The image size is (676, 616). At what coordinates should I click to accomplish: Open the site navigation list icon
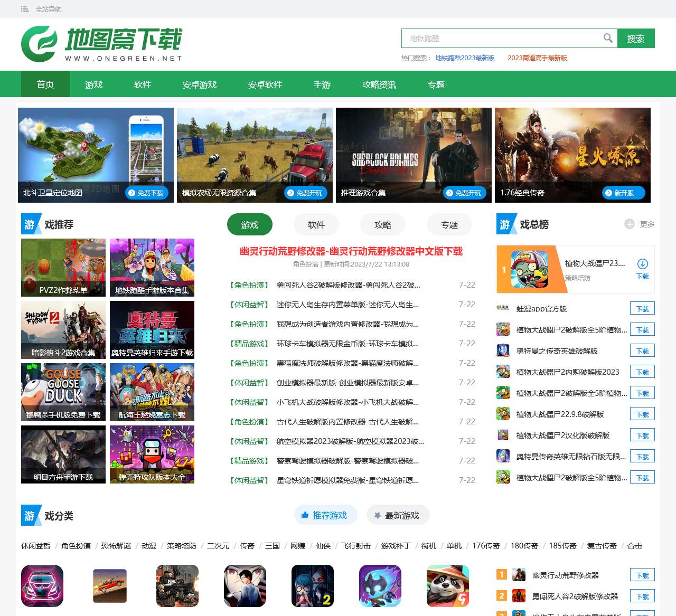coord(25,9)
